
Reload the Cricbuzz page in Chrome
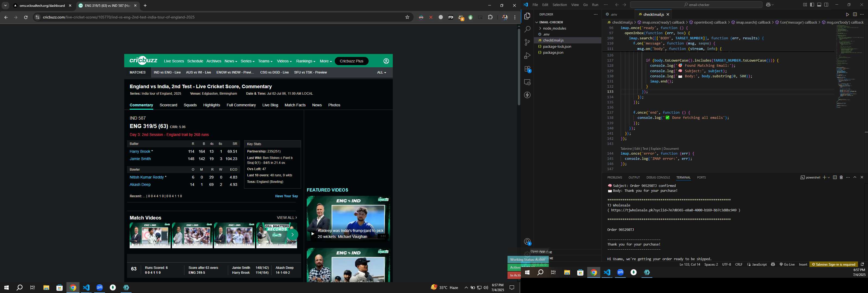[x=25, y=17]
